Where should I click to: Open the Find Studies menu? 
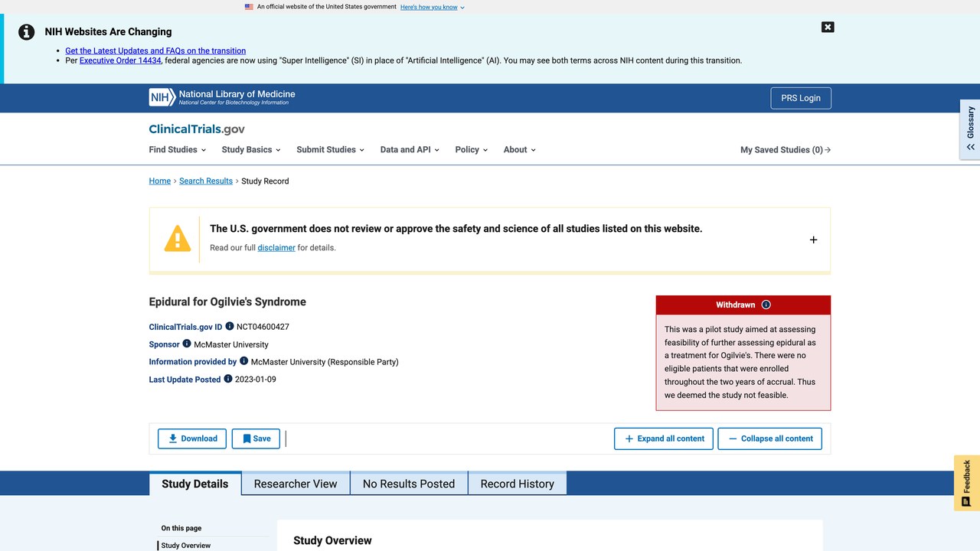178,150
